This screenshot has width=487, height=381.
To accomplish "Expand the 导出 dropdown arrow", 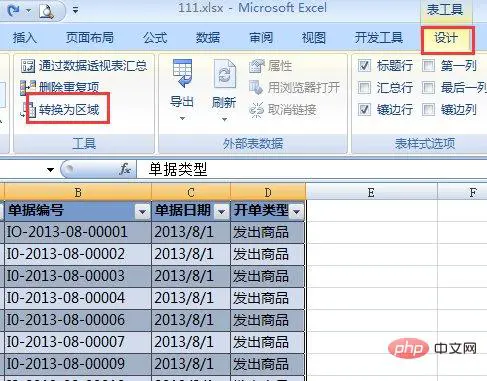I will tap(182, 118).
